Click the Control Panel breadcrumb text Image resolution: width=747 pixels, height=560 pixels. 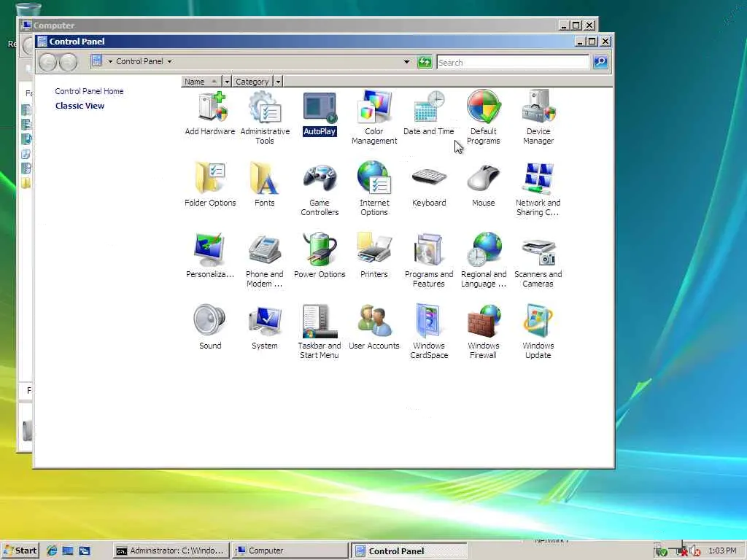coord(139,61)
